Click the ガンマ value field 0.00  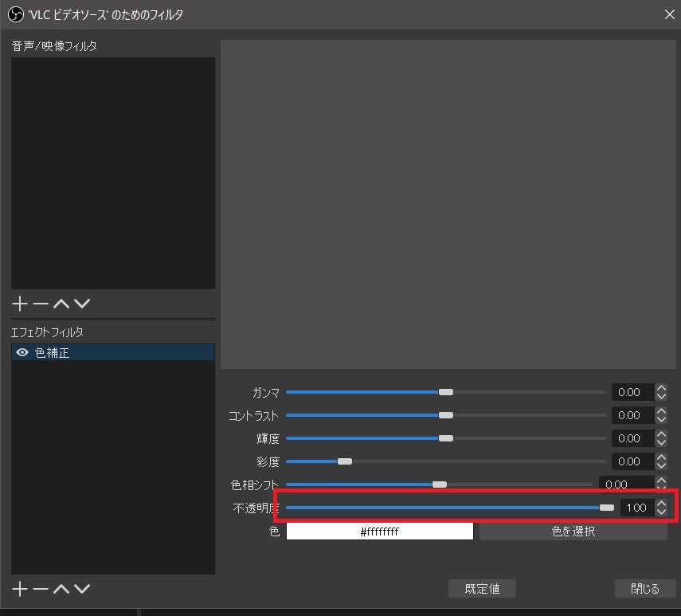click(x=633, y=392)
